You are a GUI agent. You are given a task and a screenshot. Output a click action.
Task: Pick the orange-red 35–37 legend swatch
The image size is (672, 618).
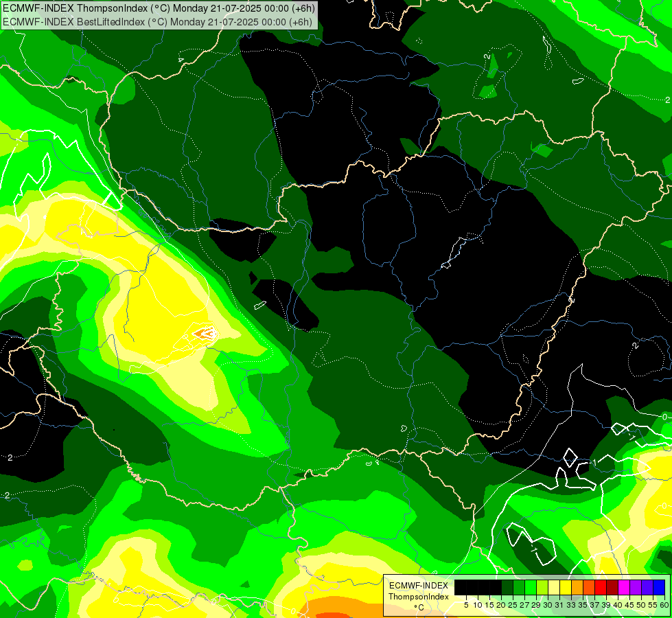tap(589, 587)
